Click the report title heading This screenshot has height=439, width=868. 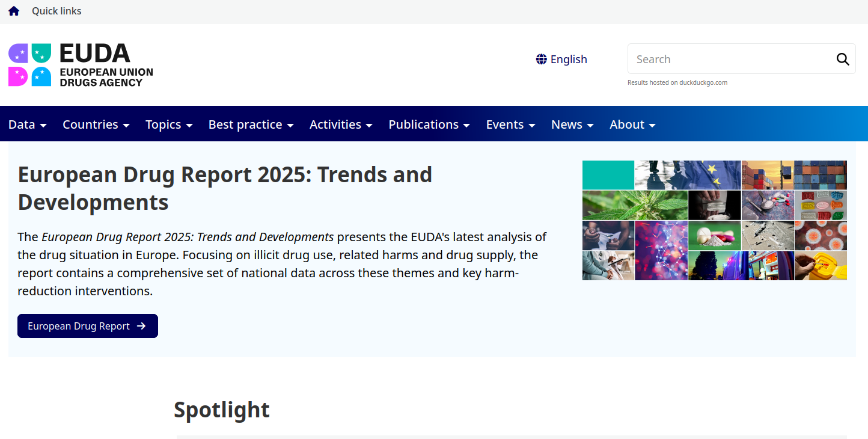click(x=225, y=188)
